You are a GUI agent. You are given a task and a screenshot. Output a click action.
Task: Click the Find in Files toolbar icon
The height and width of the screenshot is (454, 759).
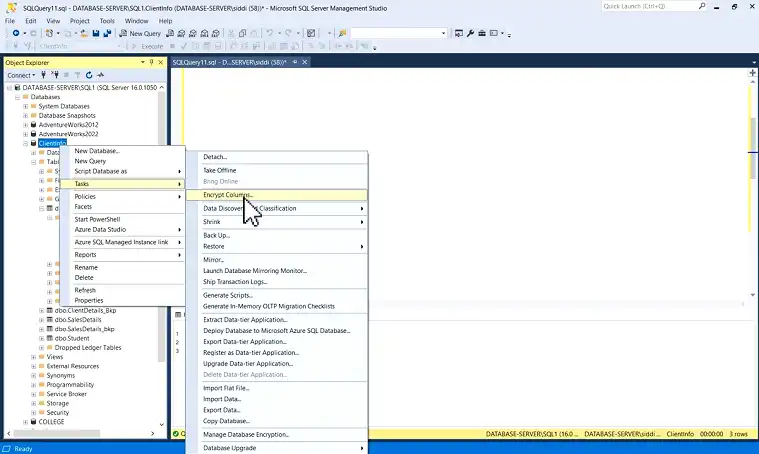pyautogui.click(x=342, y=33)
